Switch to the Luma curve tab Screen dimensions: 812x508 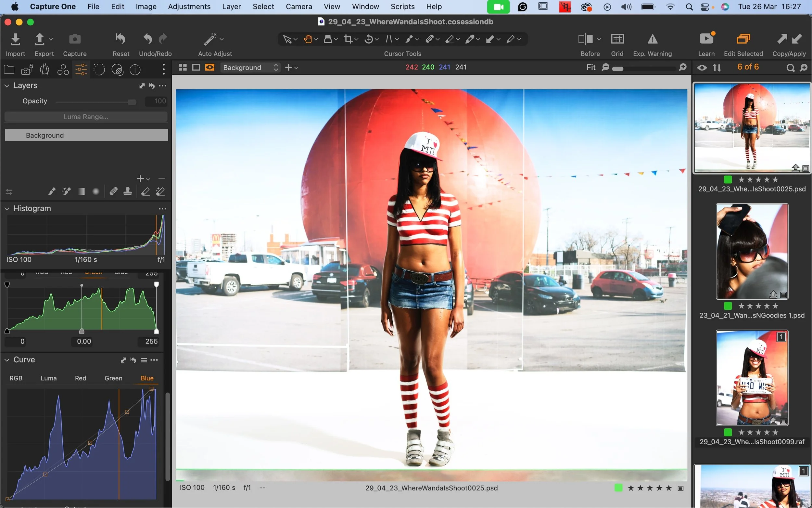[x=49, y=378]
